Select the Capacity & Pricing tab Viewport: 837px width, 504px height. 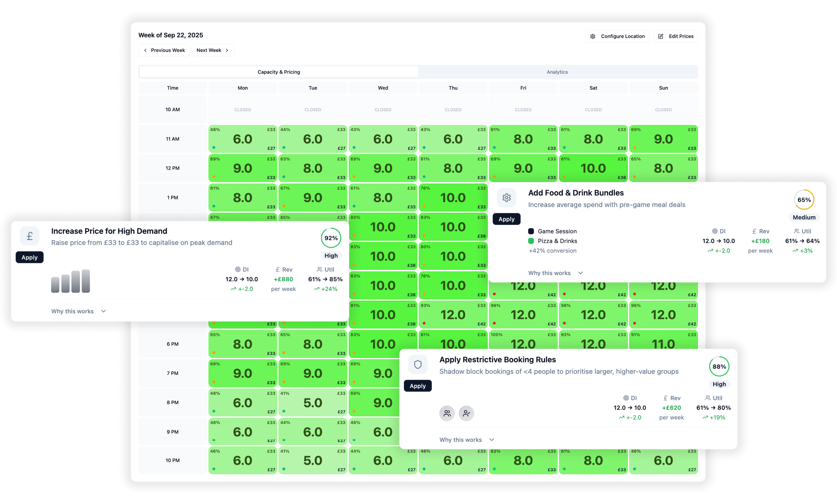click(278, 72)
